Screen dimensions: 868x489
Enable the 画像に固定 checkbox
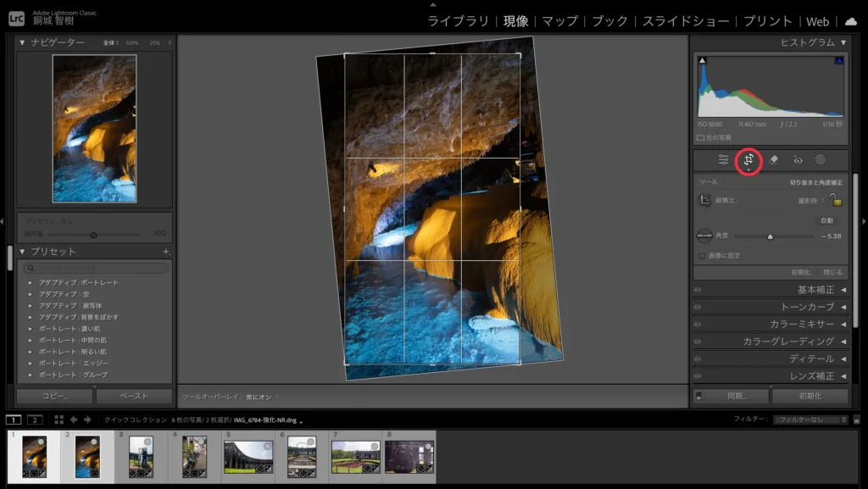pyautogui.click(x=702, y=255)
